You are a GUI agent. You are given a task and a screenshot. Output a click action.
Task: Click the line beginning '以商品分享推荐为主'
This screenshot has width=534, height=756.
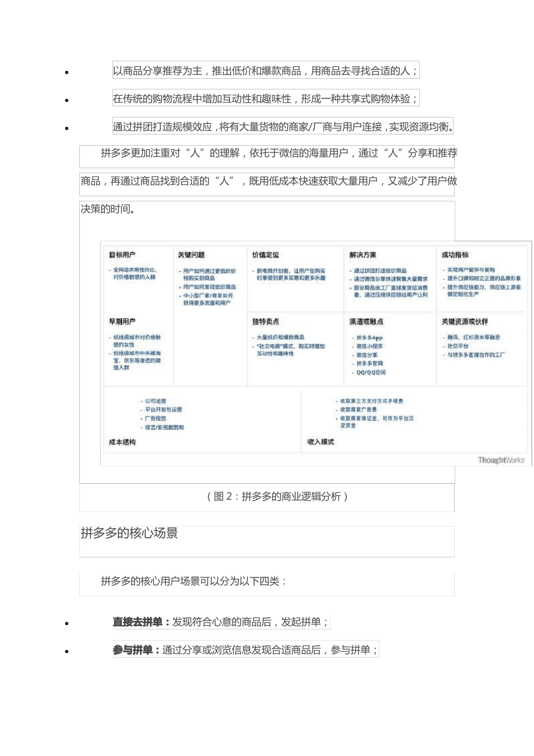[x=266, y=71]
